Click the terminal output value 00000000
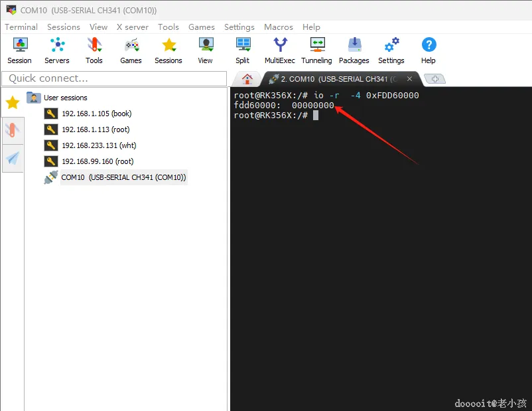532x411 pixels. 313,106
